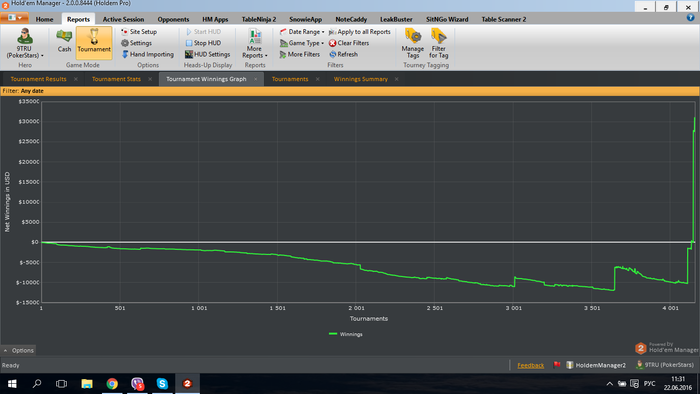Open HM Apps tab

pyautogui.click(x=215, y=19)
